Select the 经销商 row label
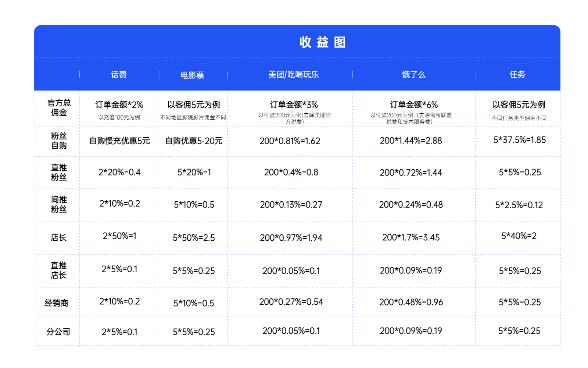 tap(57, 303)
